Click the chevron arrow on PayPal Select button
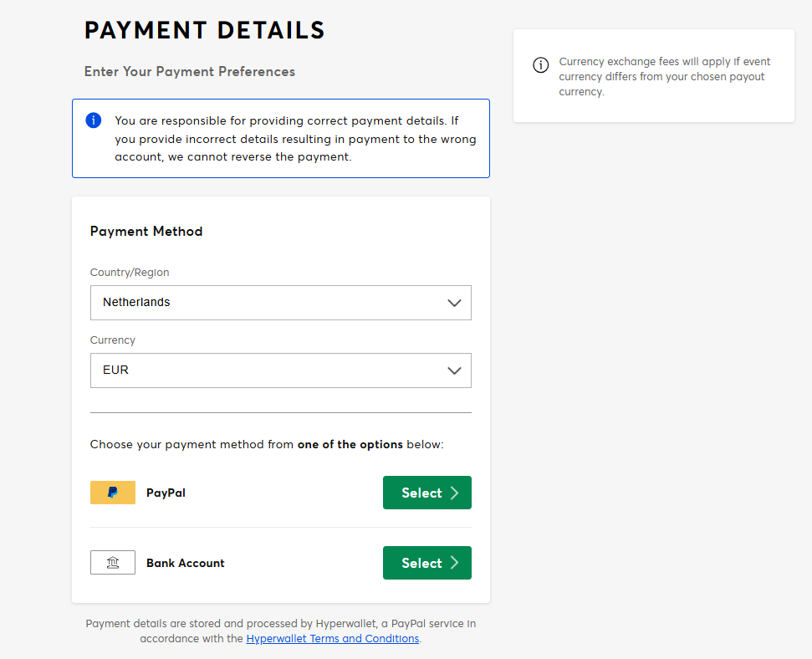The width and height of the screenshot is (812, 659). pyautogui.click(x=455, y=493)
